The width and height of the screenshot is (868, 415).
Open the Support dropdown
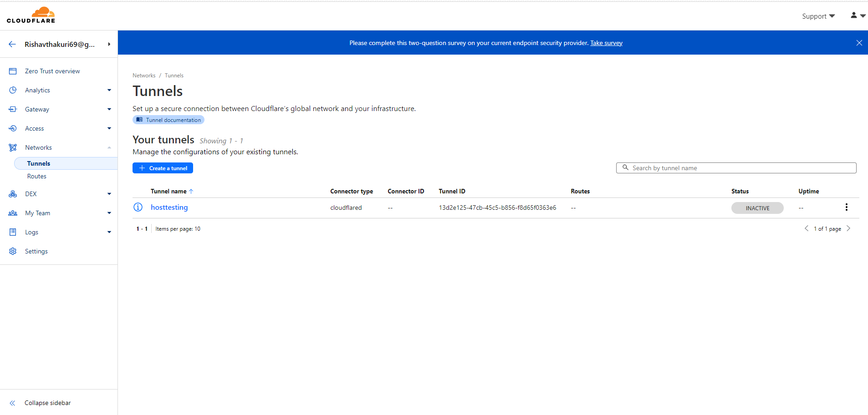click(818, 16)
